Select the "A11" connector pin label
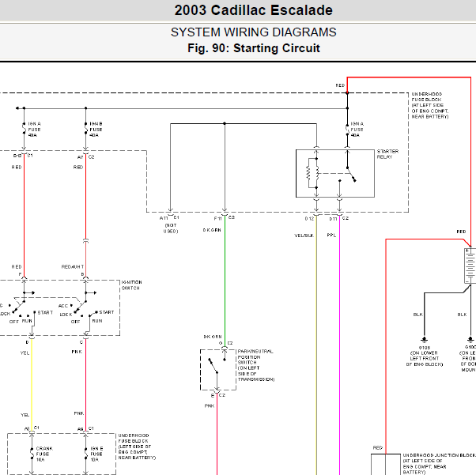The height and width of the screenshot is (475, 476). pyautogui.click(x=164, y=218)
